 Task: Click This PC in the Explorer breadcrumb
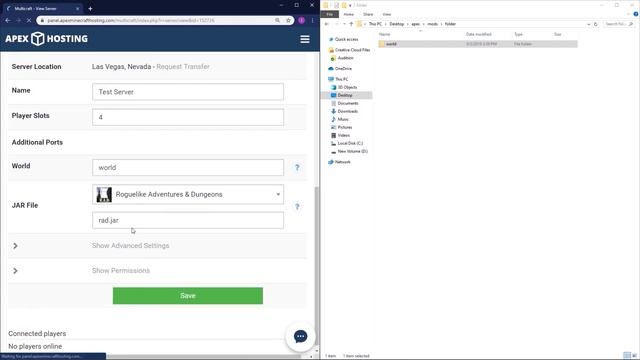375,24
